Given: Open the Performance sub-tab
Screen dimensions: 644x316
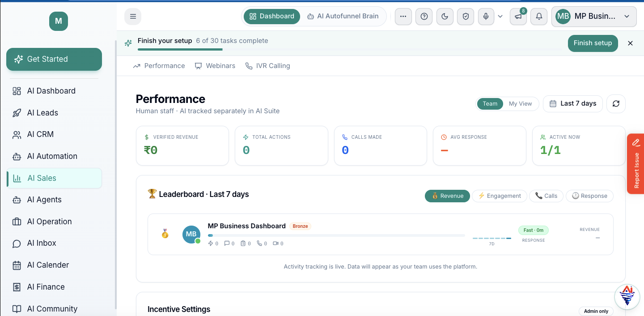Looking at the screenshot, I should (159, 66).
